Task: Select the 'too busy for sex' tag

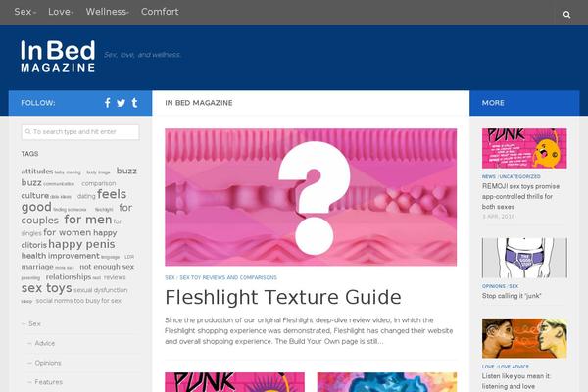Action: tap(97, 301)
